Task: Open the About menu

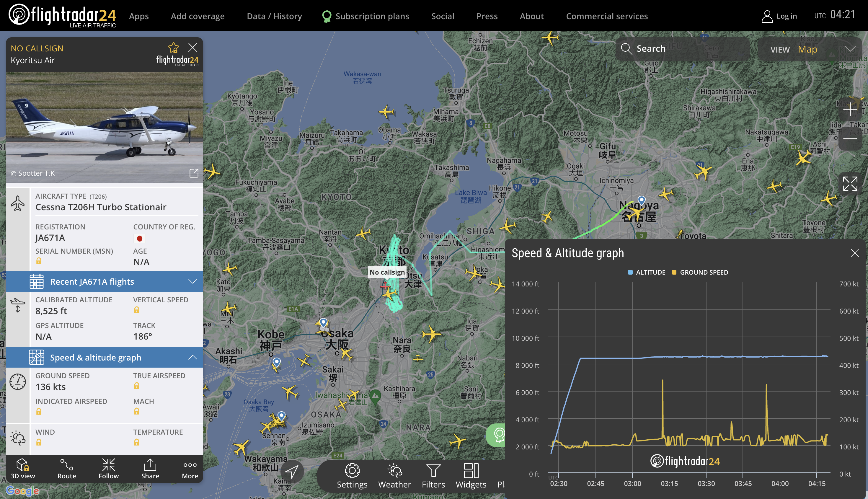Action: (x=531, y=16)
